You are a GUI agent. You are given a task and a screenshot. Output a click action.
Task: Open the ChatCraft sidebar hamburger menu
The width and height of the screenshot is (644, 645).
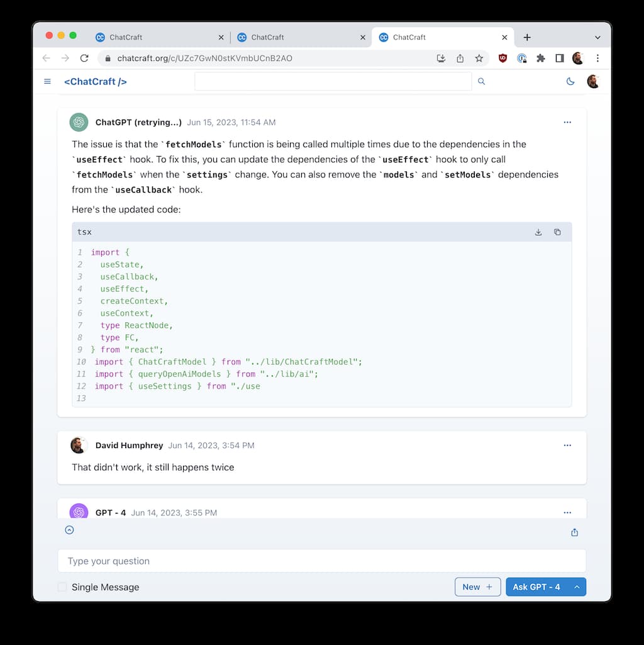click(47, 81)
